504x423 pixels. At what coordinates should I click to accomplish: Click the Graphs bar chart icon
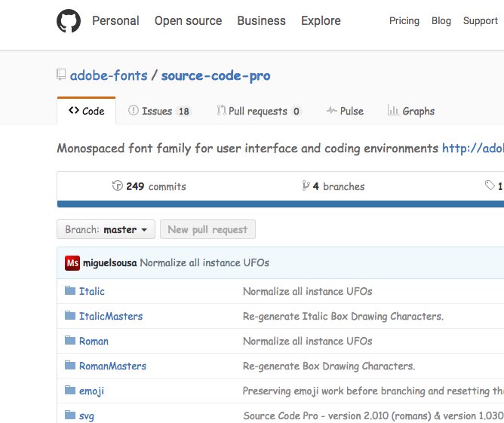(x=393, y=110)
